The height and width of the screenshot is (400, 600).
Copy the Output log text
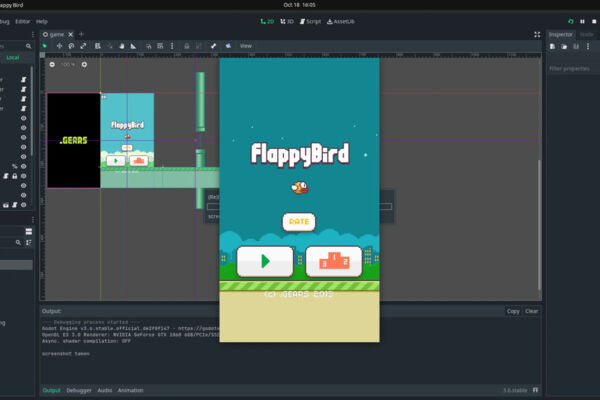click(513, 311)
